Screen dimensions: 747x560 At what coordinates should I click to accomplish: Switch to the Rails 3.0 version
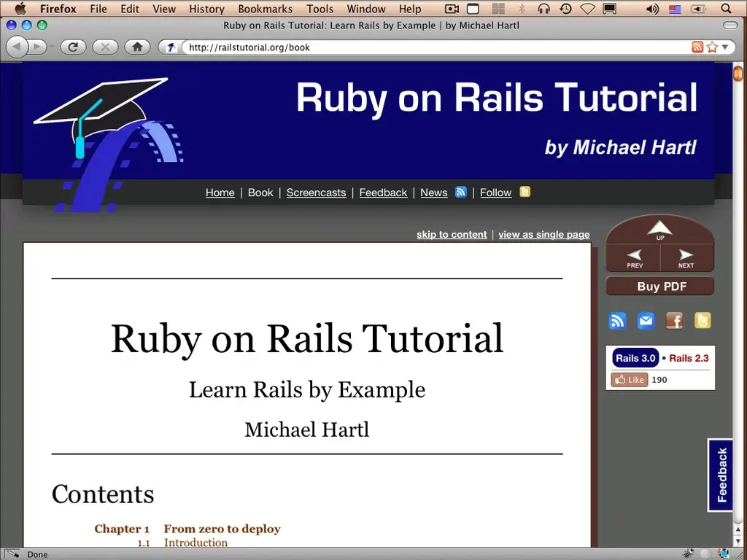[x=635, y=358]
